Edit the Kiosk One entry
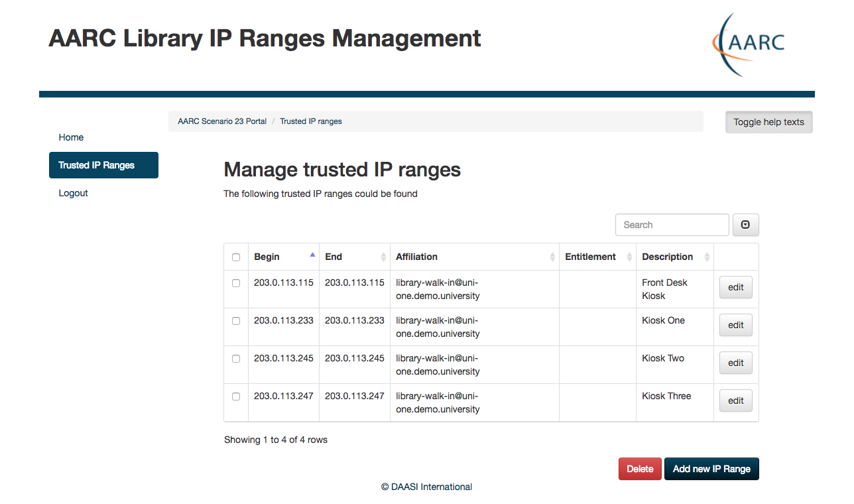Viewport: 854px width, 504px height. [x=736, y=326]
